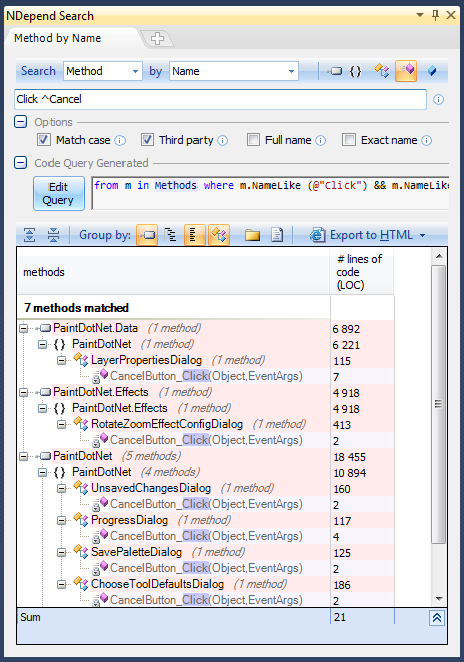Enable the Exact name checkbox
The image size is (464, 662).
click(x=349, y=140)
